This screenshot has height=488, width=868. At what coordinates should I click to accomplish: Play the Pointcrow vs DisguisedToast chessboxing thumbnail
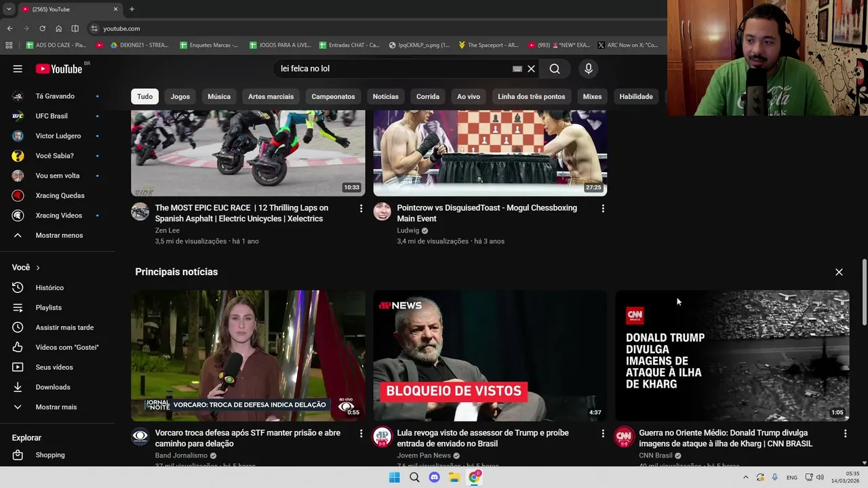coord(490,153)
